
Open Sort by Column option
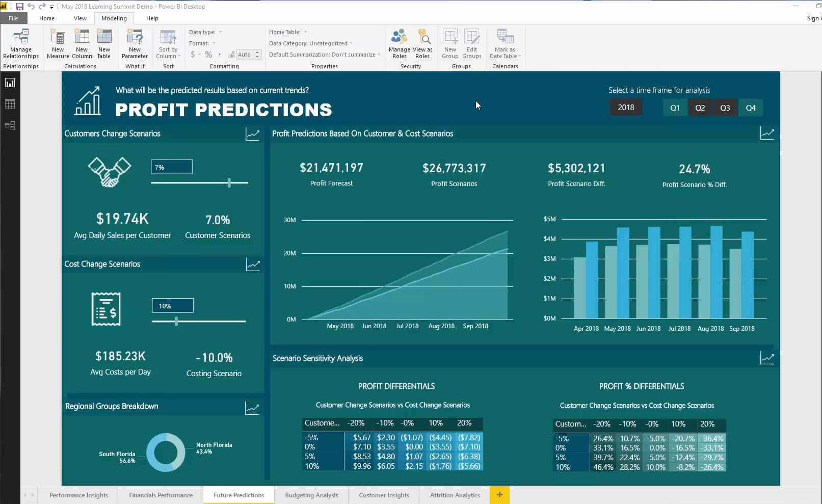(x=168, y=44)
